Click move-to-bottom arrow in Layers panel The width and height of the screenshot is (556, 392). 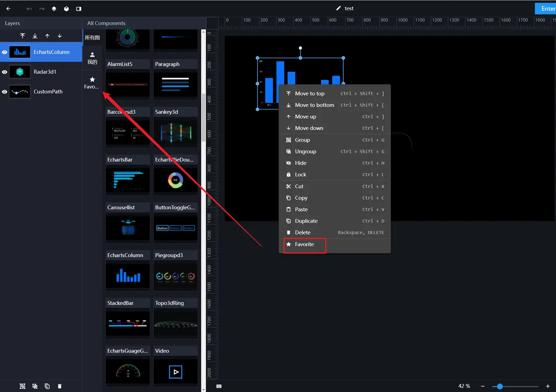(x=35, y=36)
